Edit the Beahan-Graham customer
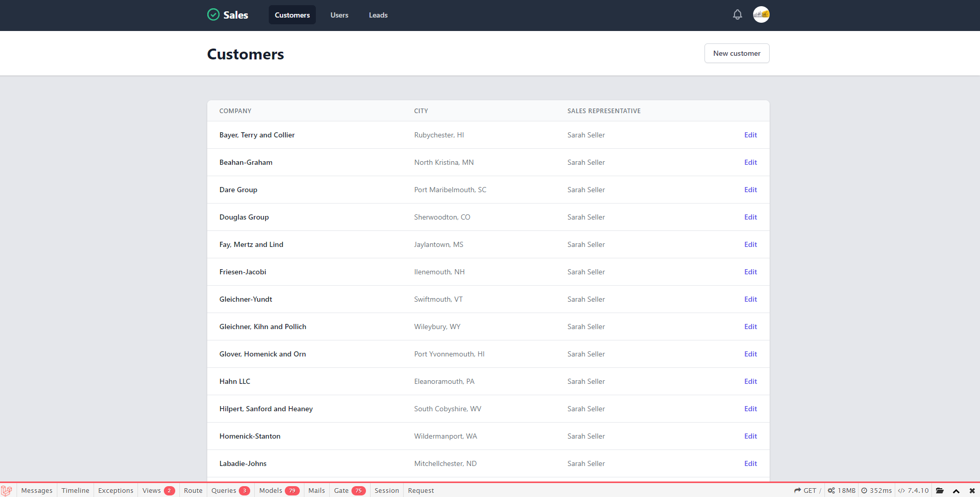The width and height of the screenshot is (980, 497). tap(751, 162)
